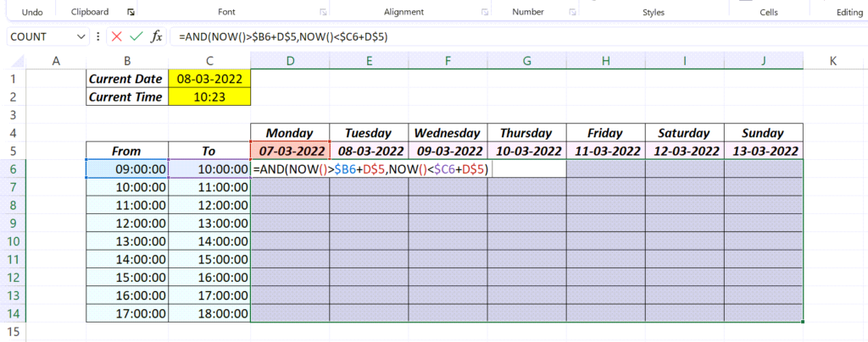Screen dimensions: 868x342
Task: Click date cell 10-03-2022
Action: 527,151
